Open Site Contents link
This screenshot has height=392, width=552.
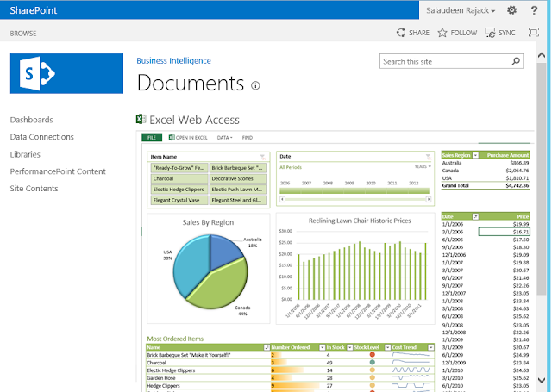(x=34, y=189)
